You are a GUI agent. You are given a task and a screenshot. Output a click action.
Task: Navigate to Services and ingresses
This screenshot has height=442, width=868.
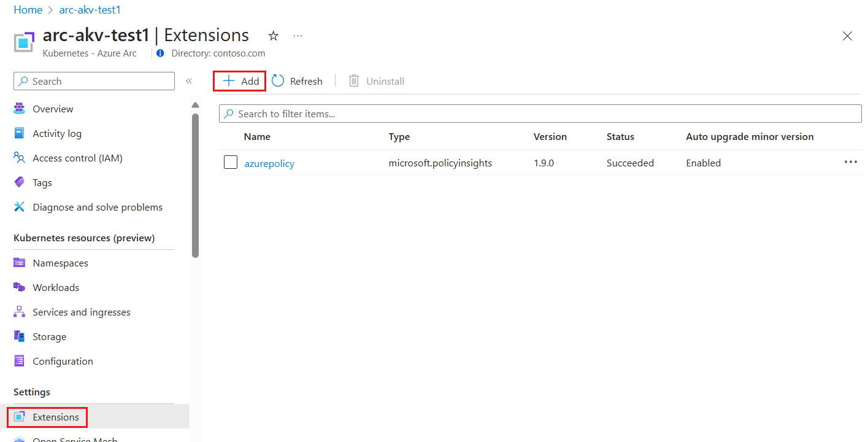point(82,312)
